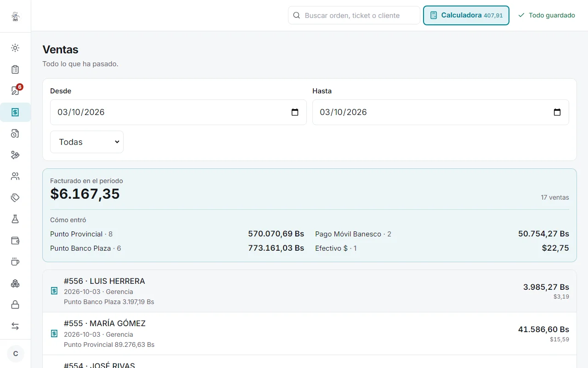Open the hand-holding-coins sidebar icon

(15, 155)
